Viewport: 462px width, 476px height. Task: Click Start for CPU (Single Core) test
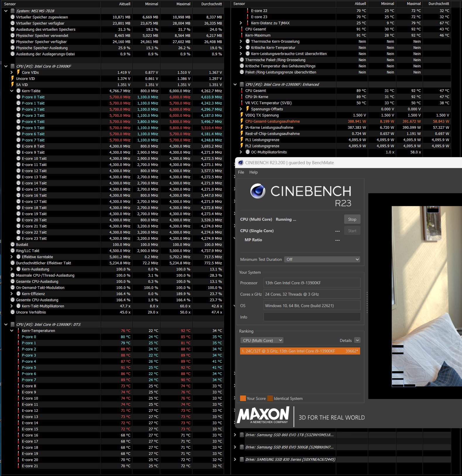point(352,231)
